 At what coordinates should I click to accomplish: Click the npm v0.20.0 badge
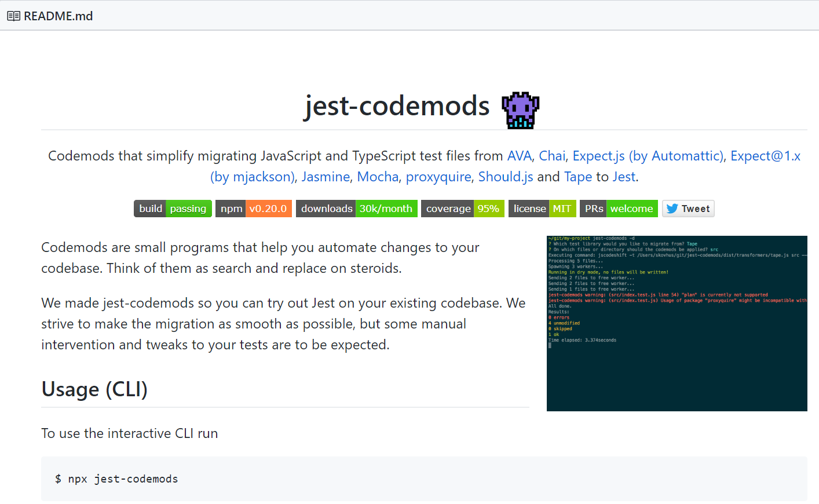pyautogui.click(x=254, y=209)
